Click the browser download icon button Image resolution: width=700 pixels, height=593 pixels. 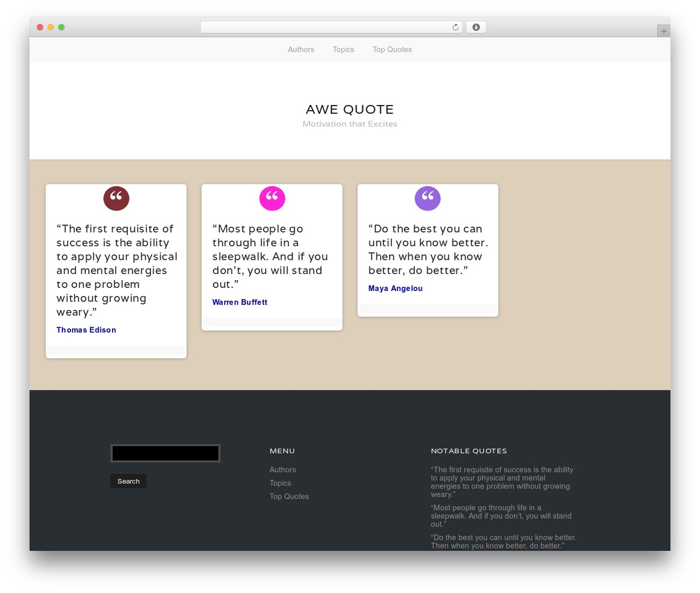tap(476, 27)
